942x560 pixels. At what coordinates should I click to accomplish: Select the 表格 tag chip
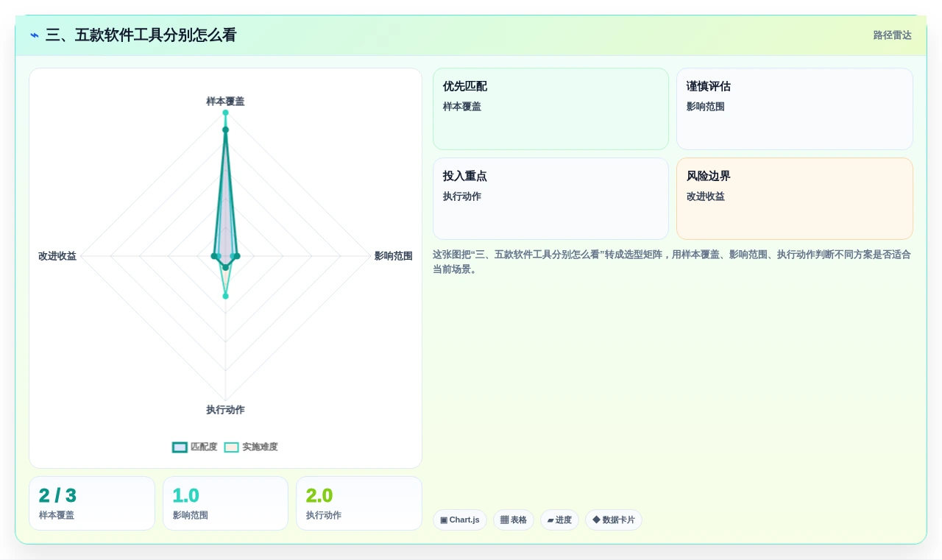pyautogui.click(x=514, y=520)
